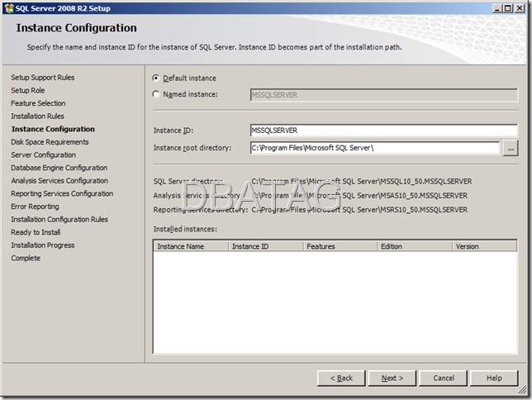Select Instance Configuration step
The height and width of the screenshot is (400, 532).
click(x=53, y=129)
